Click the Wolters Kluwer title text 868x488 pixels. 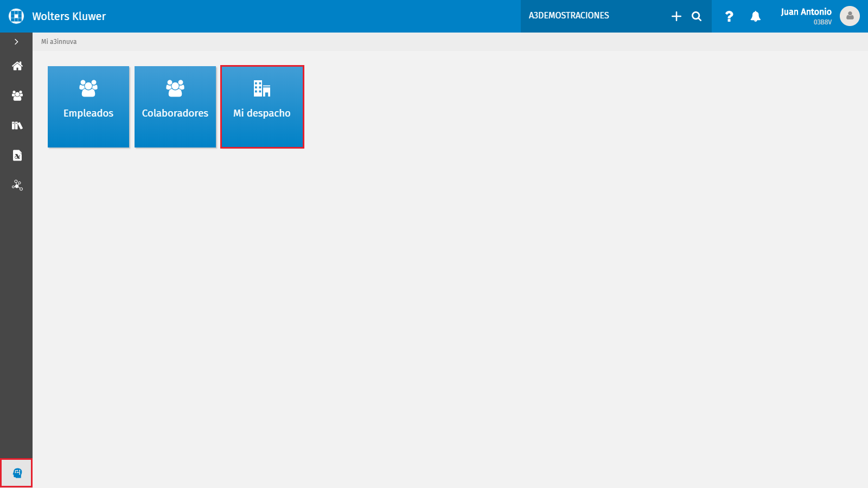pyautogui.click(x=69, y=16)
